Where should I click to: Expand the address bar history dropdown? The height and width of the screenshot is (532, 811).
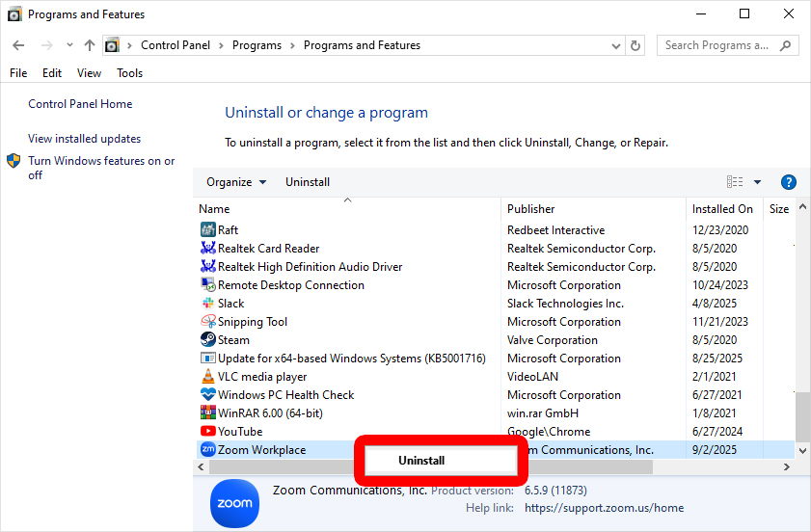(615, 46)
